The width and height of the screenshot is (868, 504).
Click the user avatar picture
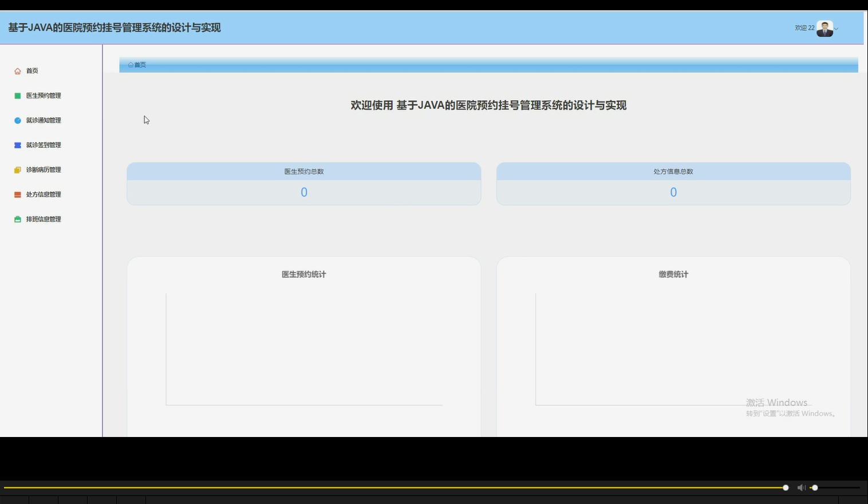(824, 28)
